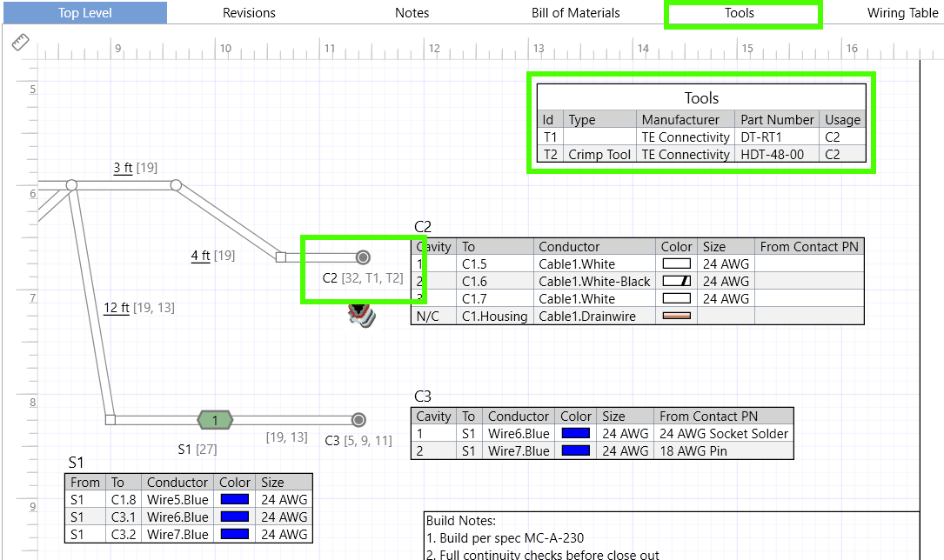
Task: Select the Cable1.Drainwire cell
Action: (x=594, y=317)
